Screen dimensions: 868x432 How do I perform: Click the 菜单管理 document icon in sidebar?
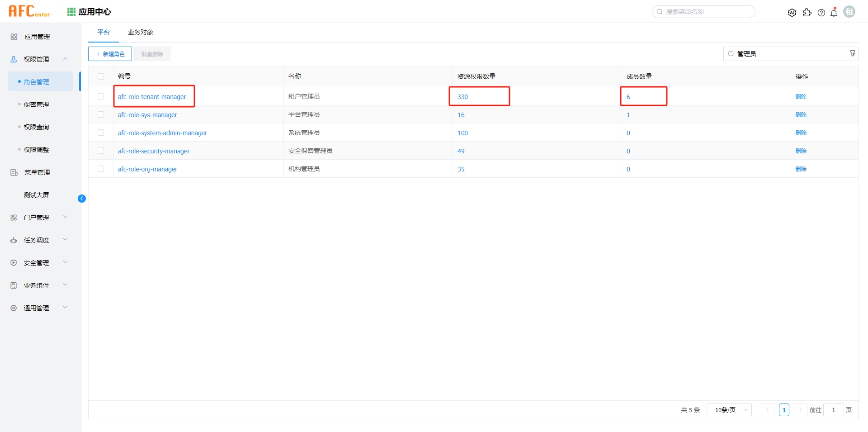coord(14,172)
